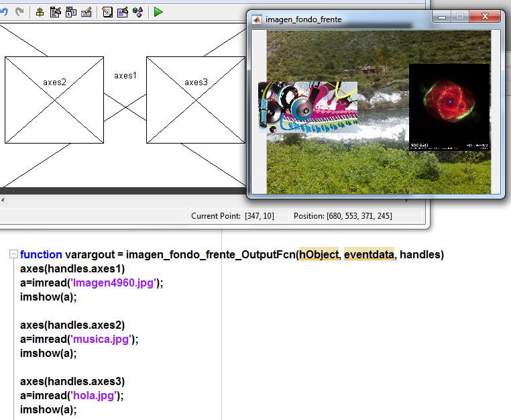
Task: Place cursor on axes(handles.axes2) line
Action: (x=72, y=325)
